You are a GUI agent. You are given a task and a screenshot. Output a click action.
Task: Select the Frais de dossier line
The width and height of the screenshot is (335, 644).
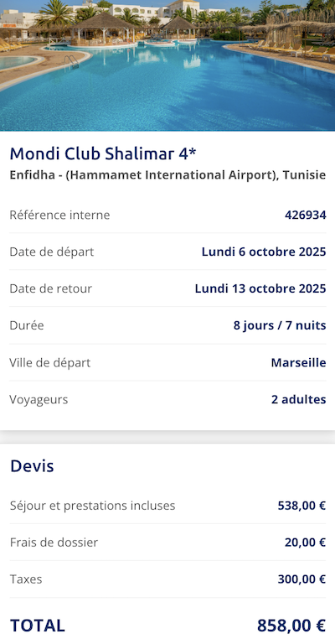[x=167, y=543]
